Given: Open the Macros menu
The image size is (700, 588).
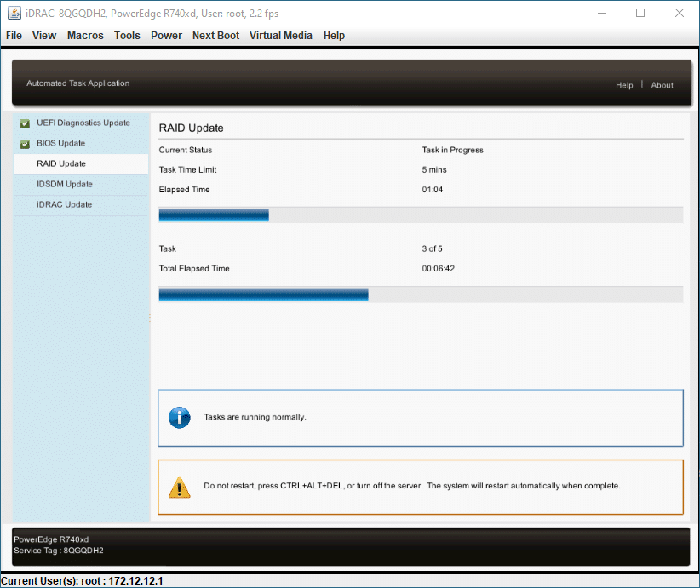Looking at the screenshot, I should tap(85, 36).
